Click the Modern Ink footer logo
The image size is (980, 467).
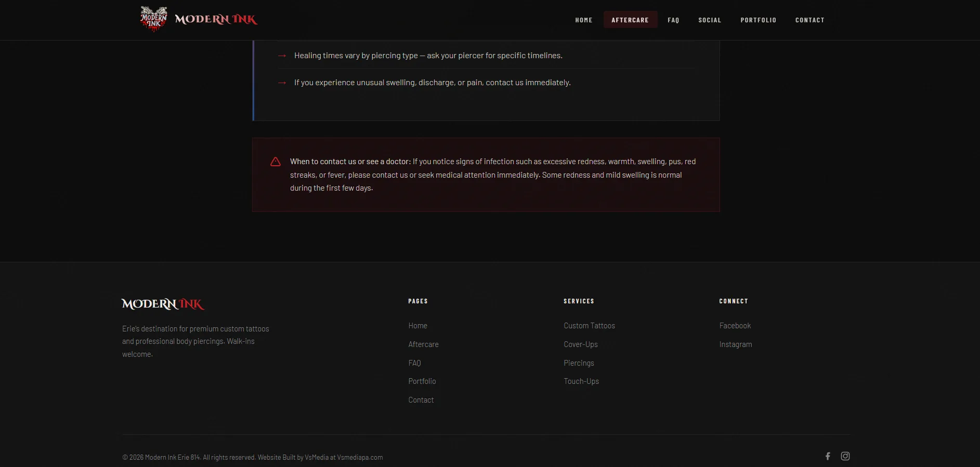(163, 304)
